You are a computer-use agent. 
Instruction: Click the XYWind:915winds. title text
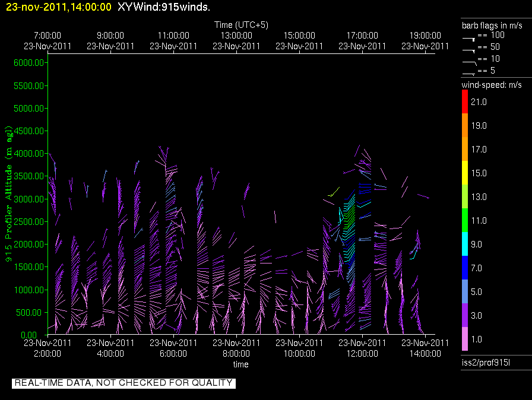tap(164, 7)
